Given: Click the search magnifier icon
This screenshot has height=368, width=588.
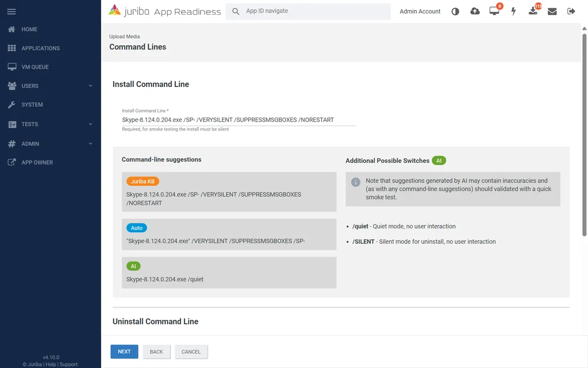Looking at the screenshot, I should click(236, 12).
